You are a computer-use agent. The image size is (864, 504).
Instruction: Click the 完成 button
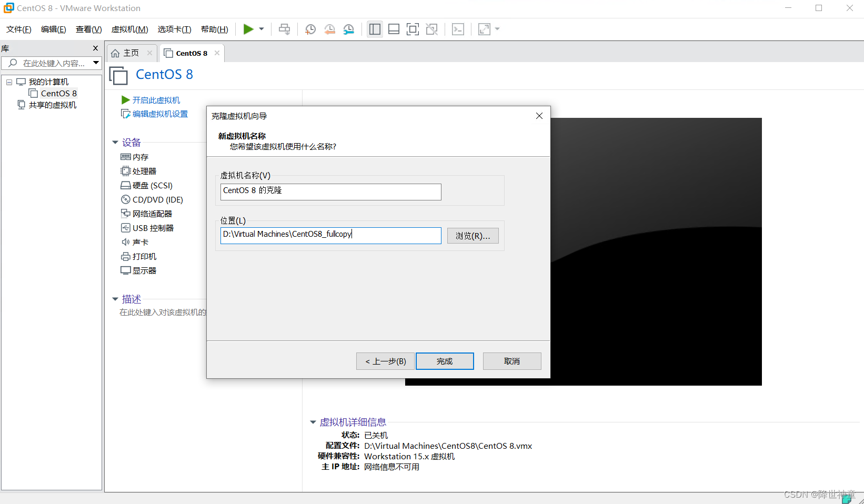tap(445, 361)
